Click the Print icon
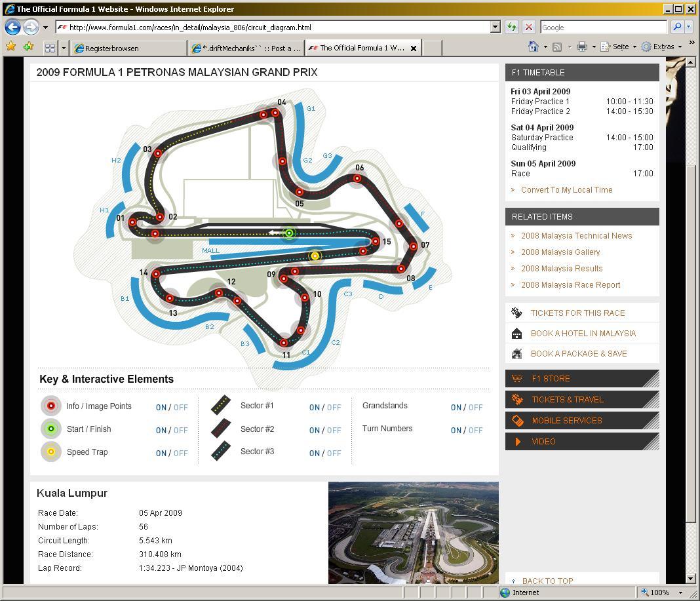The image size is (700, 601). point(582,47)
